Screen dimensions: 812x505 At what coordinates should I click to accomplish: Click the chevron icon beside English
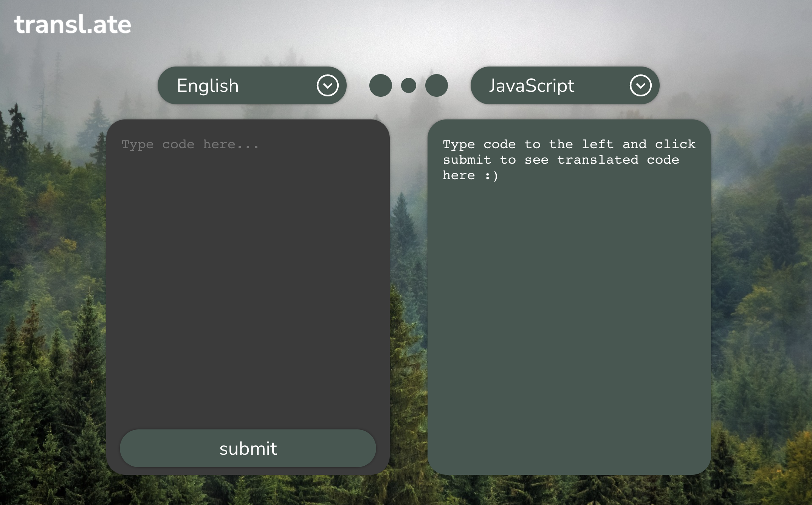pos(327,85)
